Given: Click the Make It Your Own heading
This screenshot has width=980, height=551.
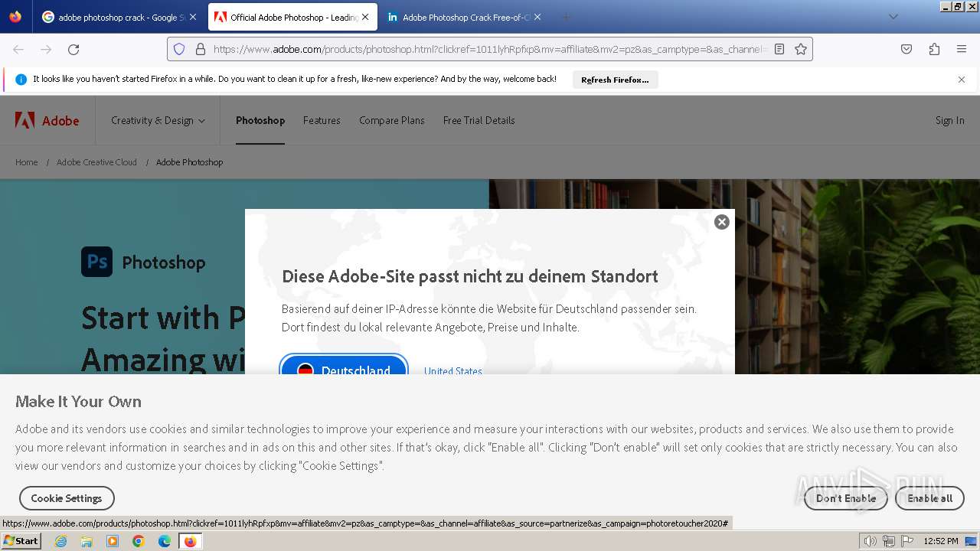Looking at the screenshot, I should (78, 401).
